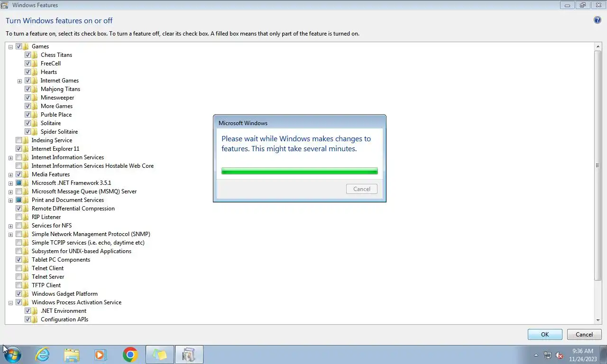Click the Tablet PC Components folder icon
The width and height of the screenshot is (607, 364).
coord(26,260)
